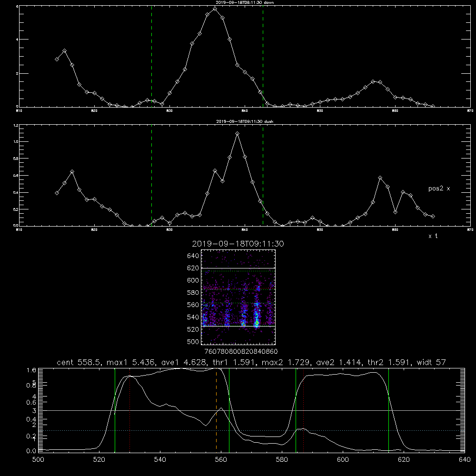
Task: Click the "widt 57" statistic
Action: point(431,362)
